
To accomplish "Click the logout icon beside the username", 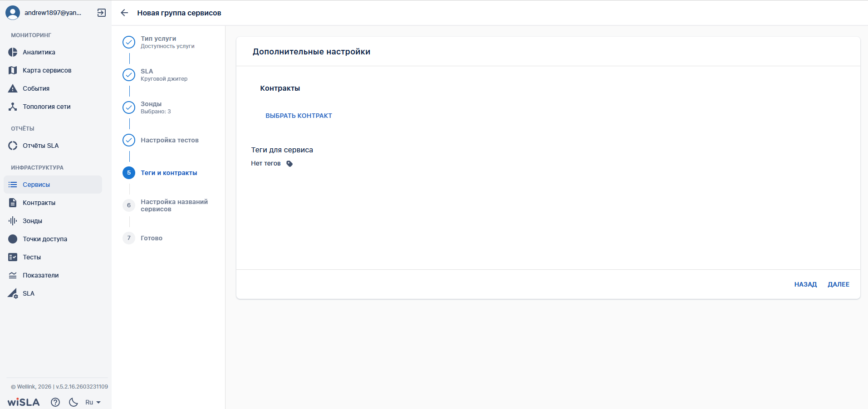I will pyautogui.click(x=102, y=13).
